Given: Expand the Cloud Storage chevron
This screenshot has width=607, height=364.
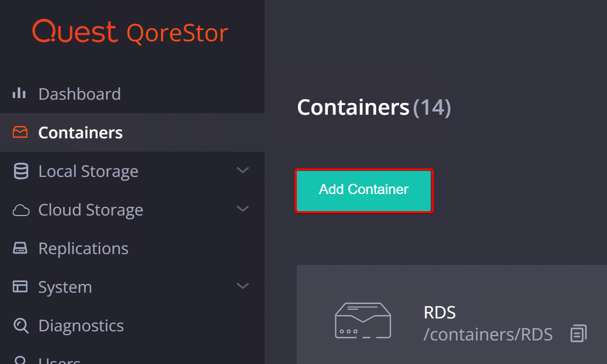Looking at the screenshot, I should tap(243, 209).
